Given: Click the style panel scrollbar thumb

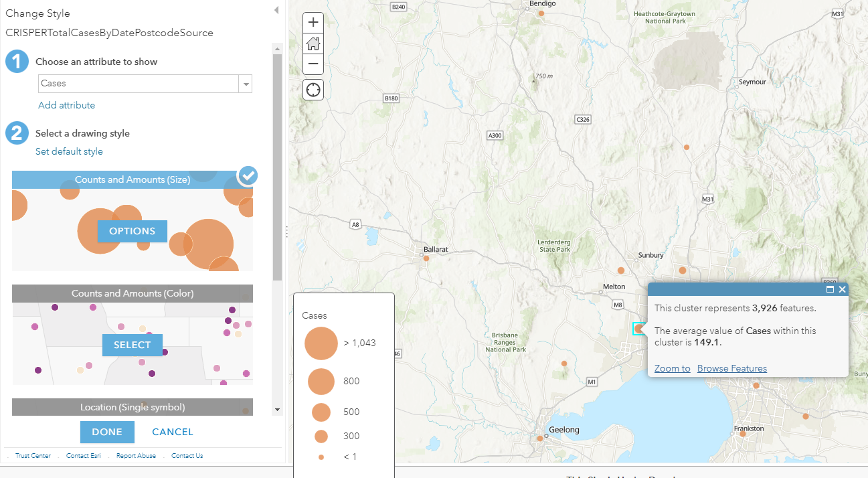Looking at the screenshot, I should (x=277, y=167).
